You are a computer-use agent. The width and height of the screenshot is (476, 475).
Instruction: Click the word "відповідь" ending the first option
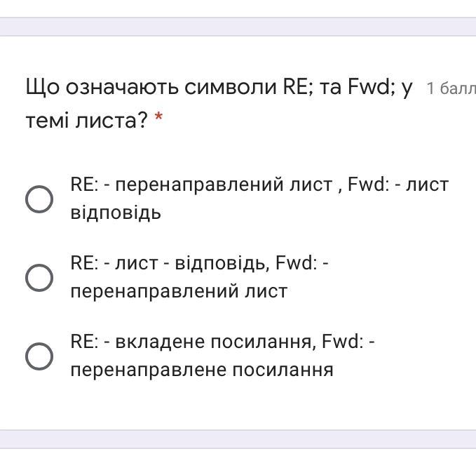tap(116, 213)
